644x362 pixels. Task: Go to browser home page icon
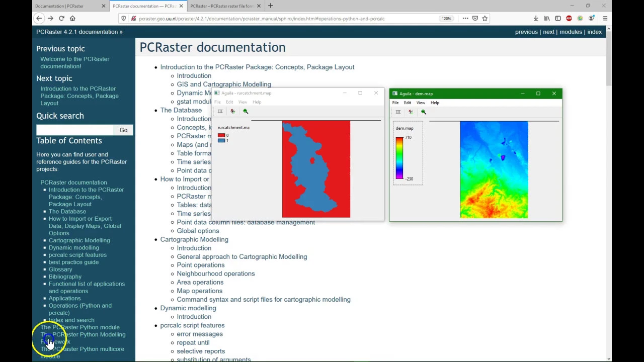[x=72, y=19]
